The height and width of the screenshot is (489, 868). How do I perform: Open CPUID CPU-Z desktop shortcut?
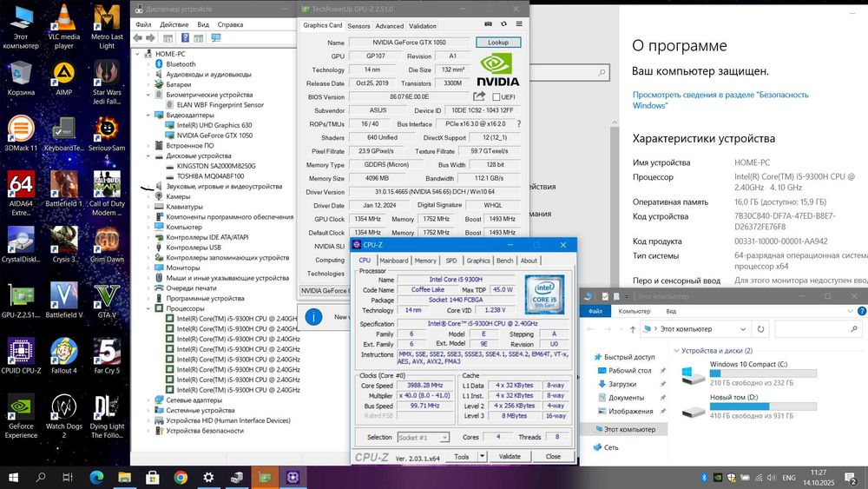[x=21, y=355]
